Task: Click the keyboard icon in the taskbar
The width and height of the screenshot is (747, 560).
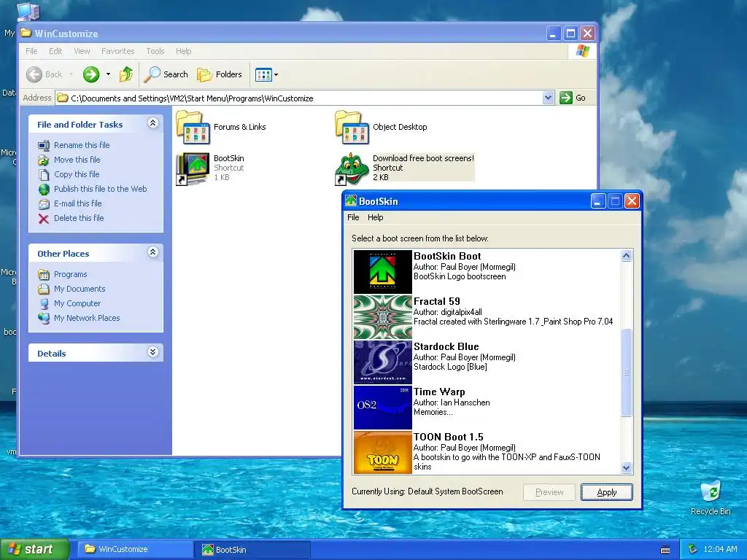Action: coord(665,550)
